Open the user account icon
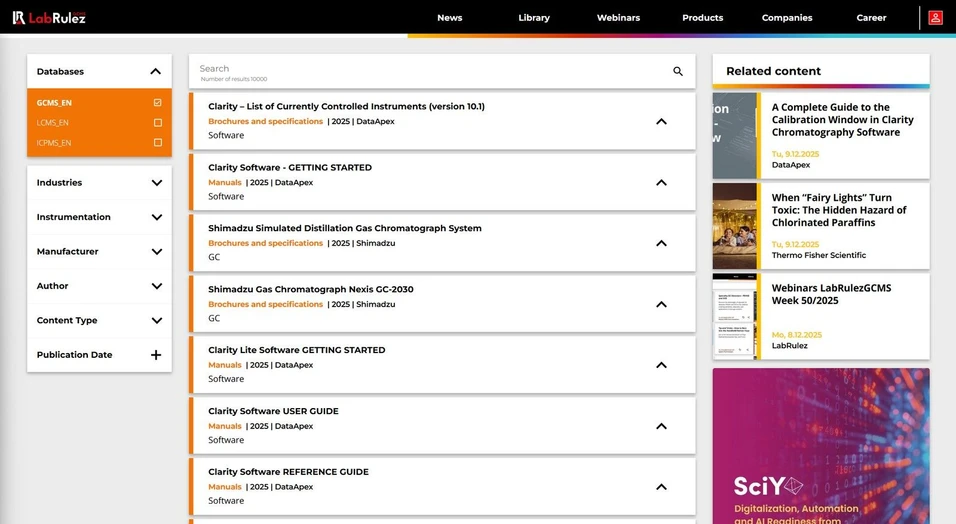This screenshot has width=956, height=524. point(935,18)
